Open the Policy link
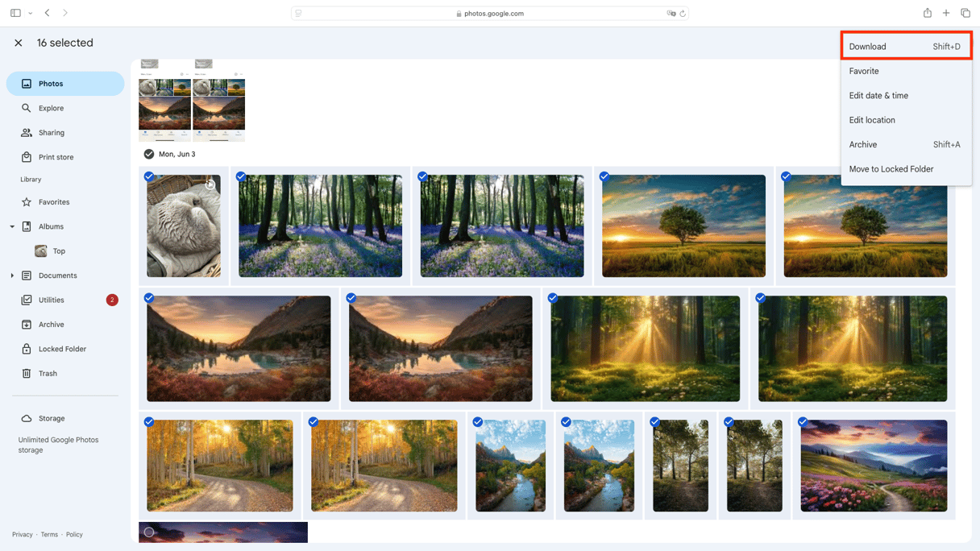 coord(74,535)
